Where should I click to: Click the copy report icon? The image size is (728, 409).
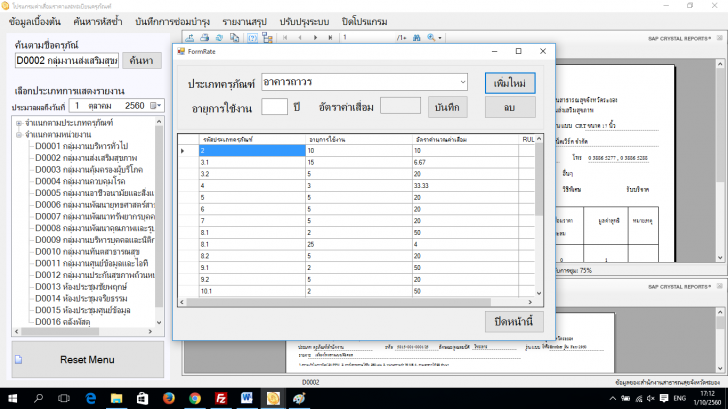[234, 38]
